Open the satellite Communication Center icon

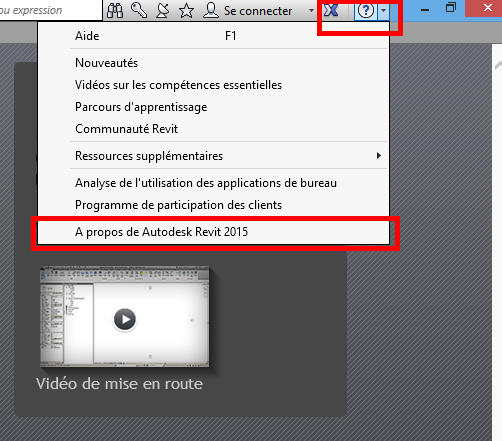(162, 10)
